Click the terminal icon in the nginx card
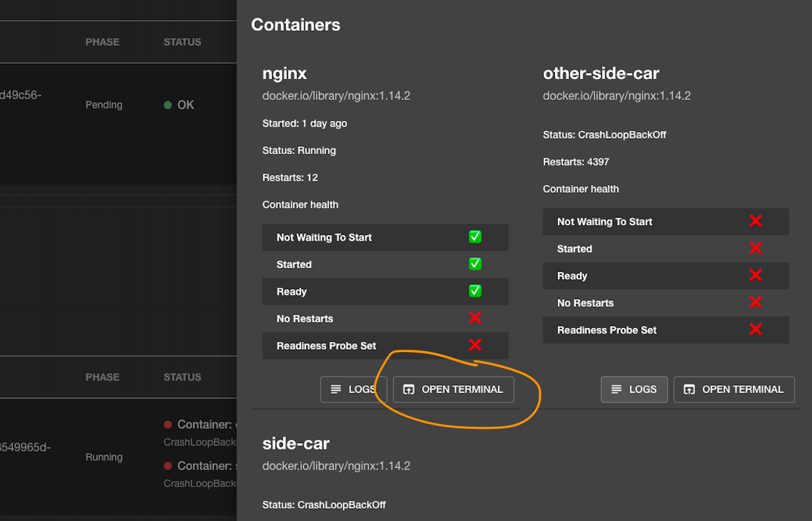 pyautogui.click(x=408, y=390)
